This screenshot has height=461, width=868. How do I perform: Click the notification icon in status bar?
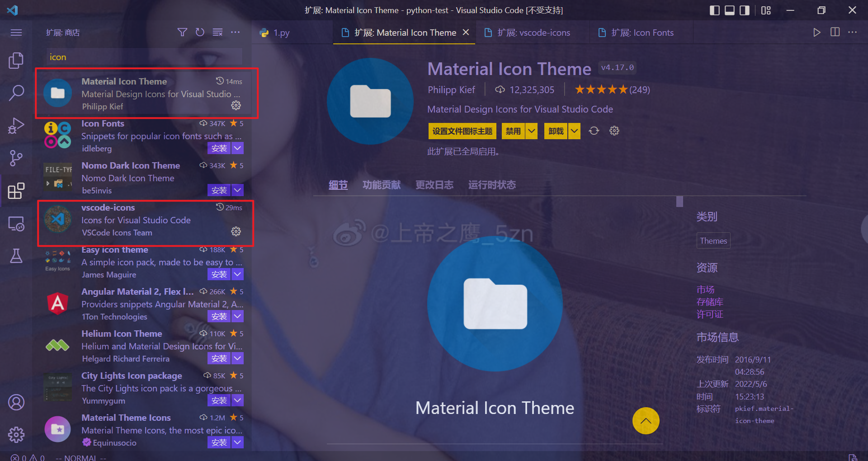tap(853, 457)
